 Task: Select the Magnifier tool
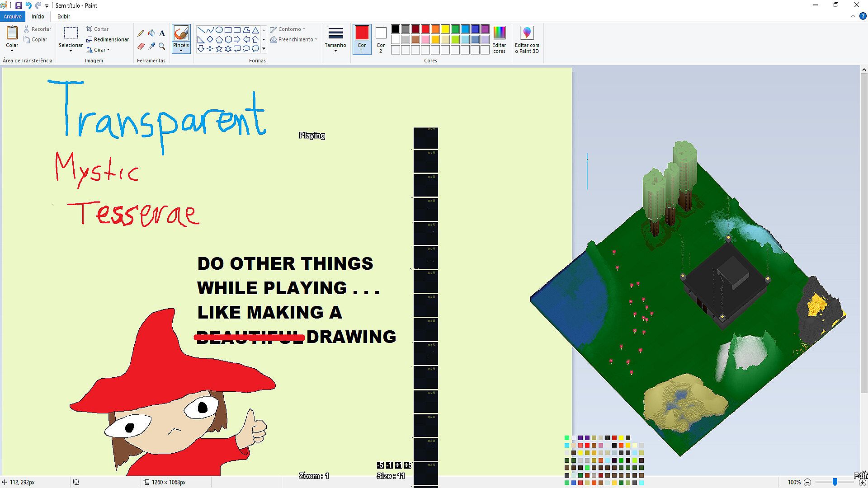[x=162, y=47]
